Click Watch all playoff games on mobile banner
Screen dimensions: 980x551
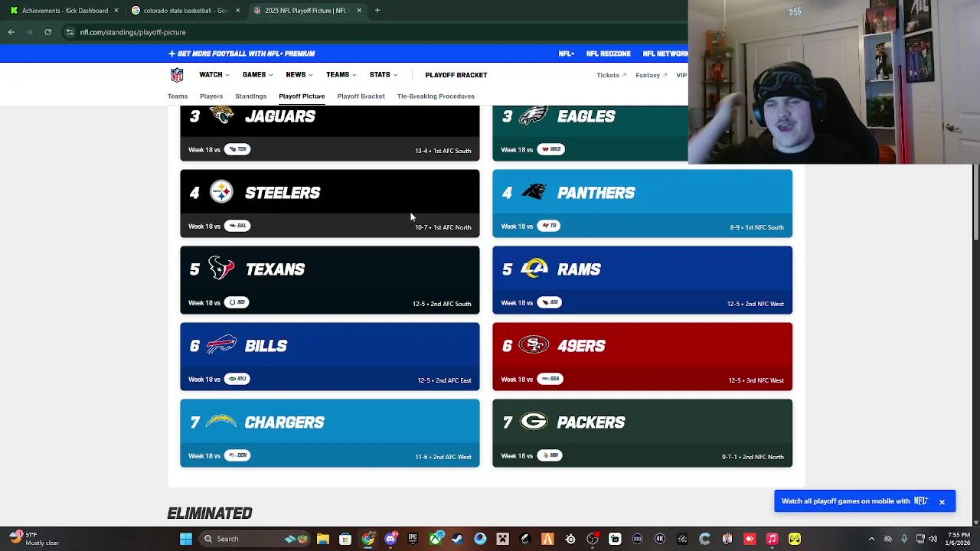tap(854, 501)
